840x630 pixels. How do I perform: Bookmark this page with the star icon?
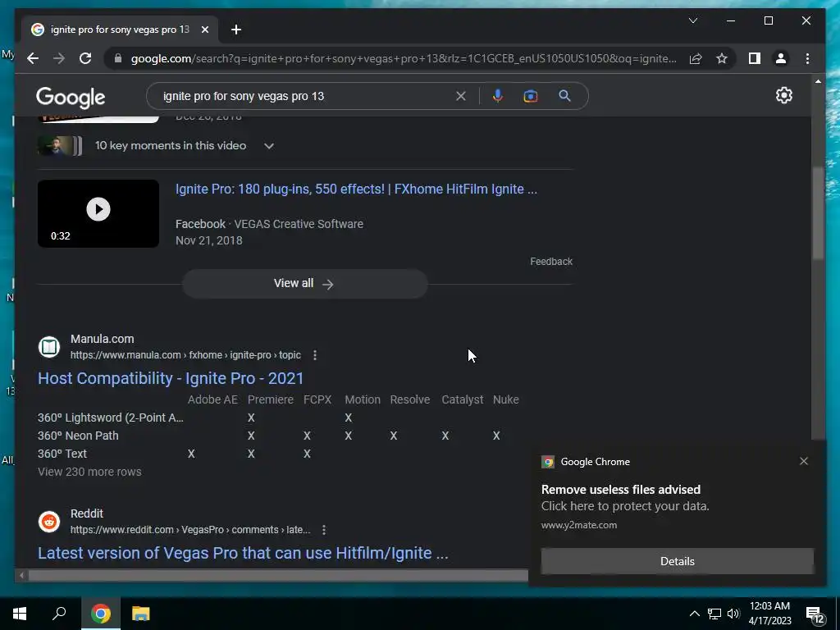(x=722, y=58)
